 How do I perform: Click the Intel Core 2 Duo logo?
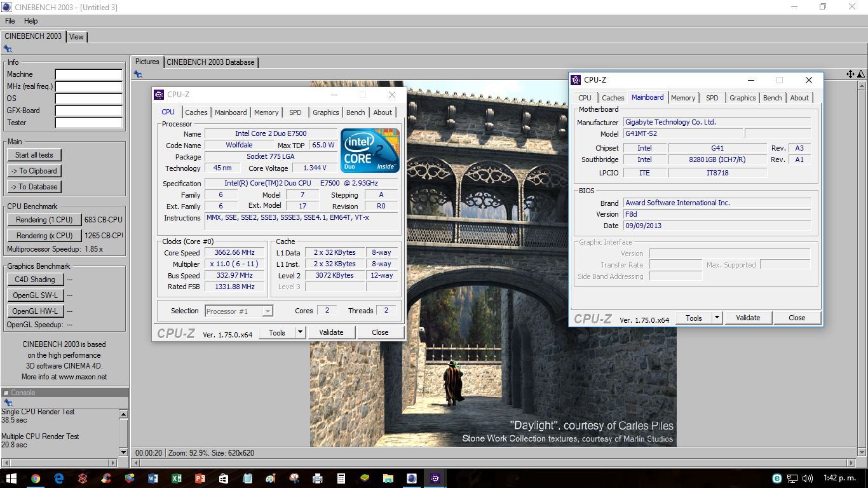point(370,150)
